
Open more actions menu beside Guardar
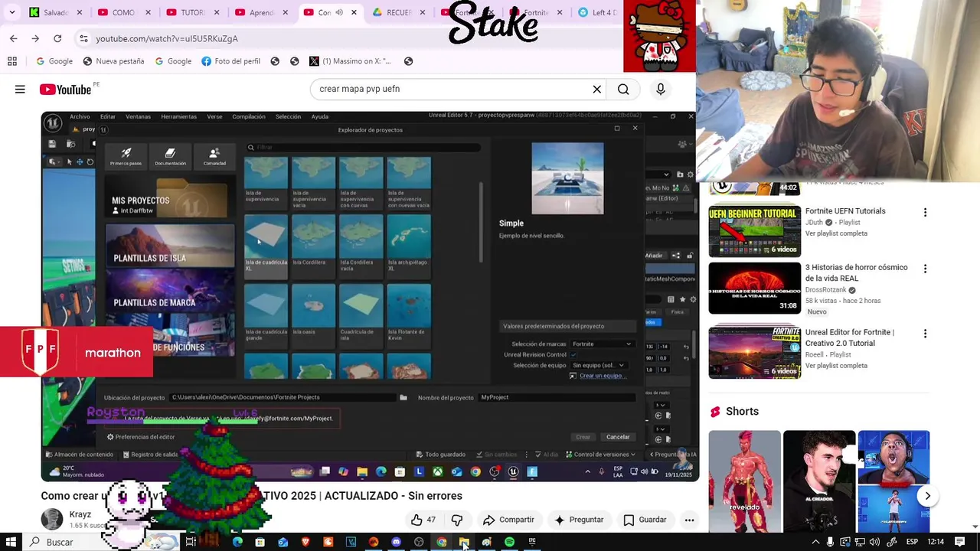tap(689, 520)
